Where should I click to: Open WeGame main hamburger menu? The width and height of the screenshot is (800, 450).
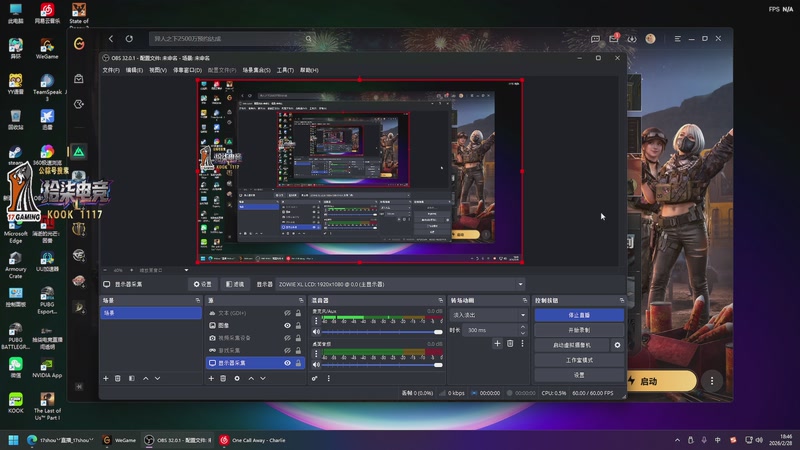pos(678,39)
